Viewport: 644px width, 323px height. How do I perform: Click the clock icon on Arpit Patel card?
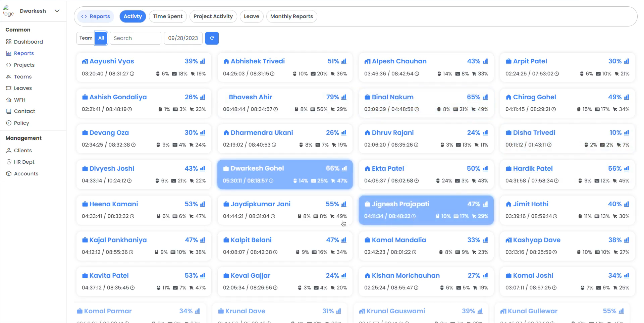557,74
